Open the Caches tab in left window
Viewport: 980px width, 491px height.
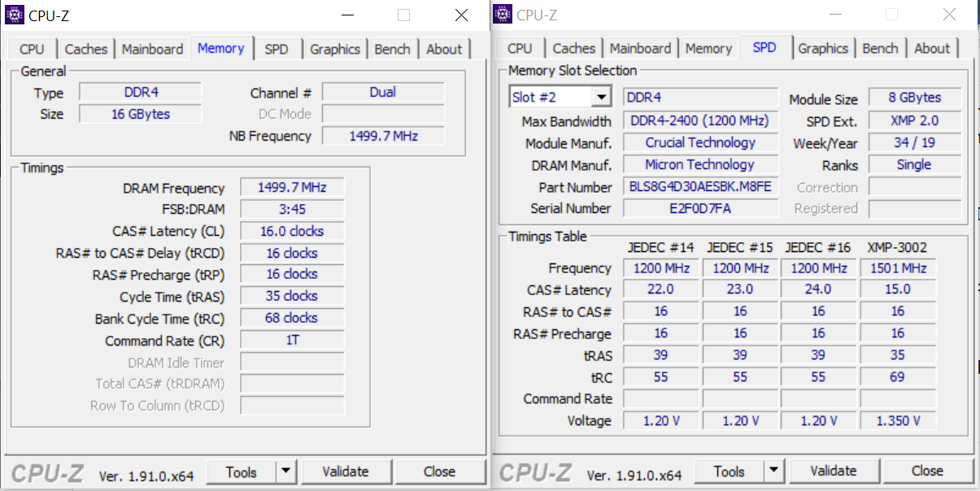click(86, 49)
